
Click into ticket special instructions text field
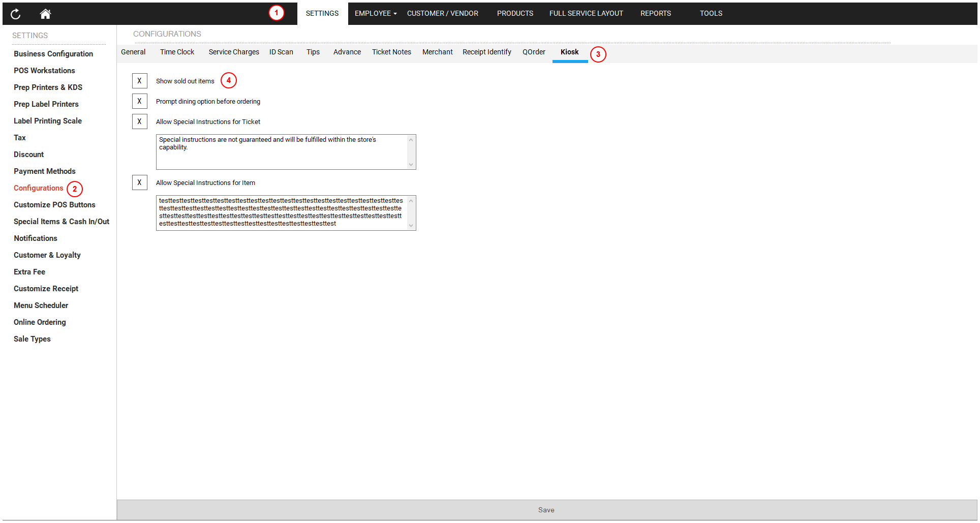tap(282, 152)
